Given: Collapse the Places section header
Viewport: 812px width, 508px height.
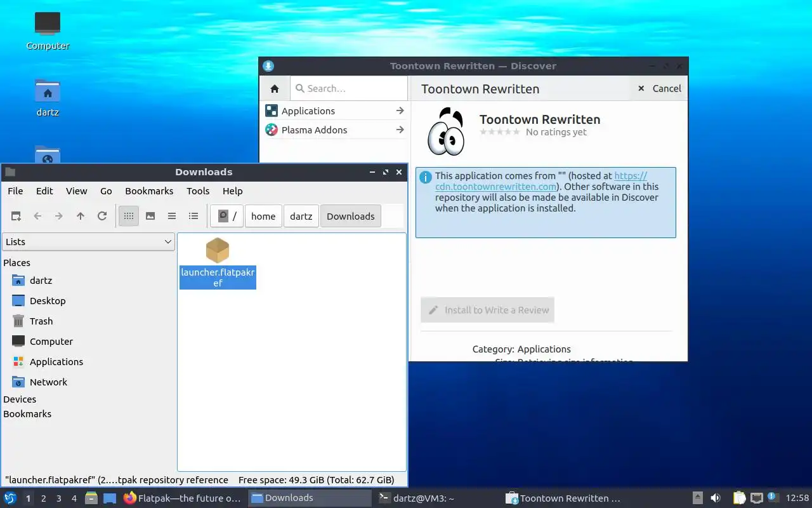Looking at the screenshot, I should pyautogui.click(x=17, y=262).
